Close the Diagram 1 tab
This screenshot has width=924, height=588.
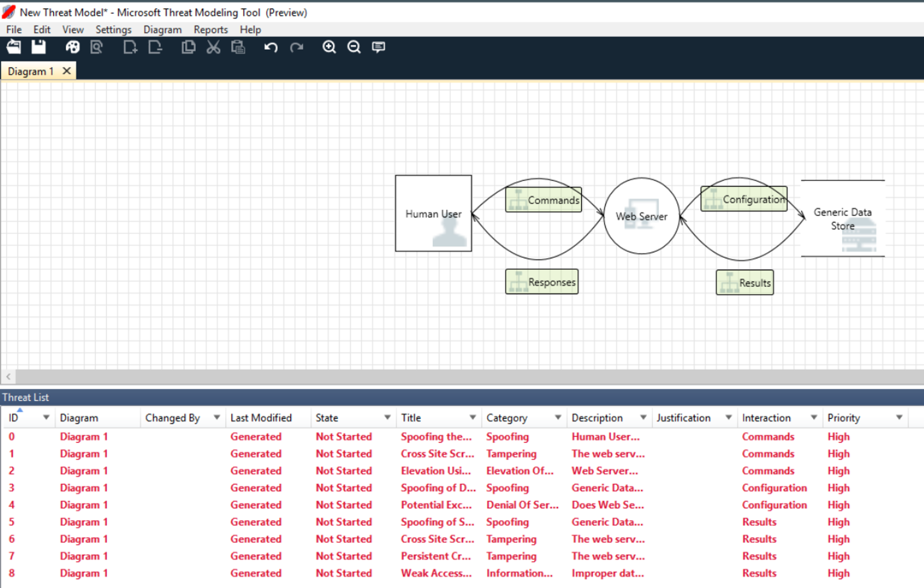tap(67, 71)
